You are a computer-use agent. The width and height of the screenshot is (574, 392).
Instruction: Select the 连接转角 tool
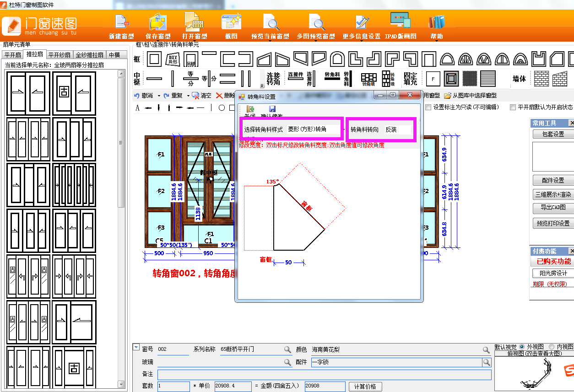point(273,79)
